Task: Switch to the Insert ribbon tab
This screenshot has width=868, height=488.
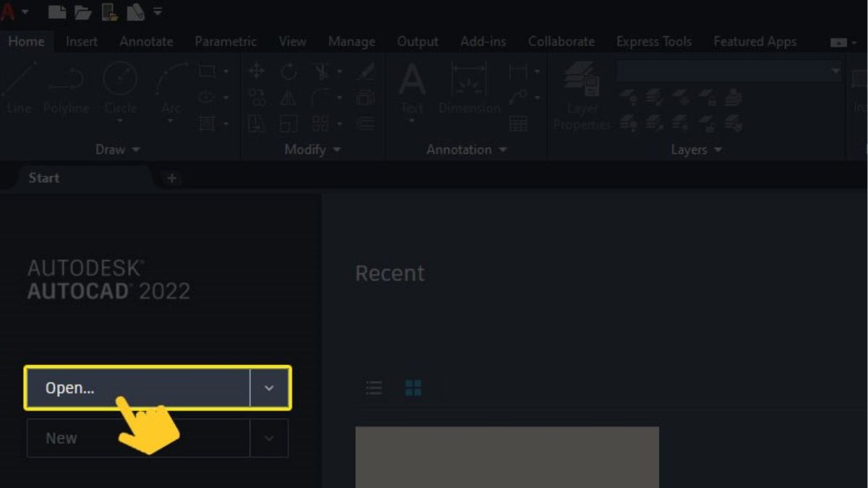Action: [x=82, y=41]
